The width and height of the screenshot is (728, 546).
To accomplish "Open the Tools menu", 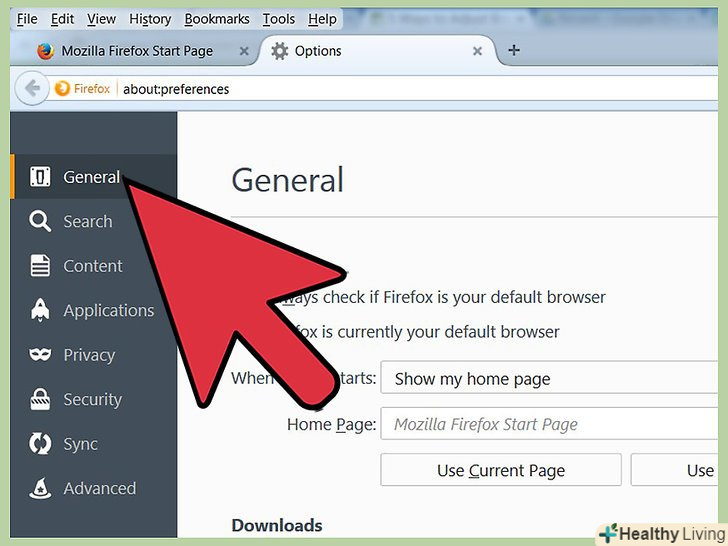I will (x=279, y=19).
